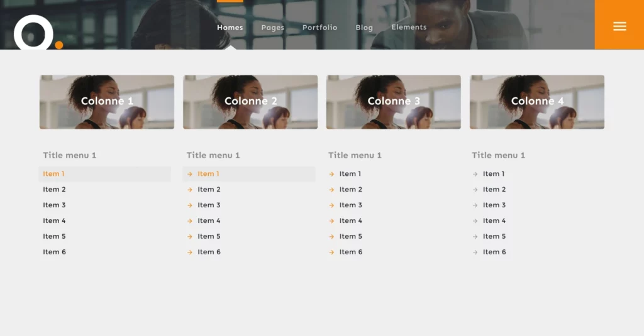The height and width of the screenshot is (336, 644).
Task: Open the Colonne 4 image banner
Action: [x=536, y=102]
